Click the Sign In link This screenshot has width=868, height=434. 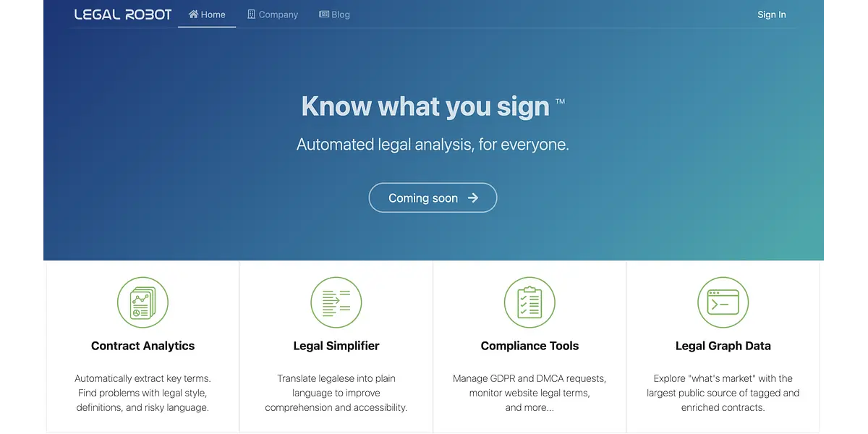click(772, 14)
